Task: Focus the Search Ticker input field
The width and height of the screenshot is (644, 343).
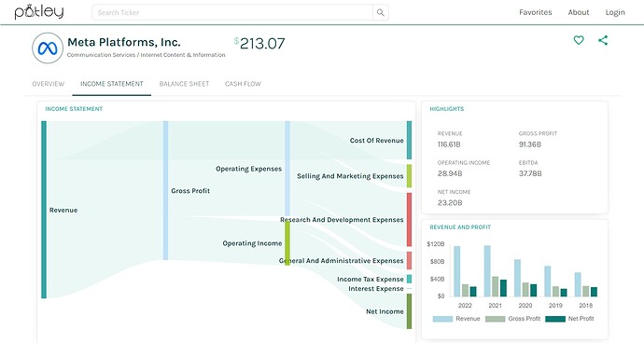Action: (x=232, y=13)
